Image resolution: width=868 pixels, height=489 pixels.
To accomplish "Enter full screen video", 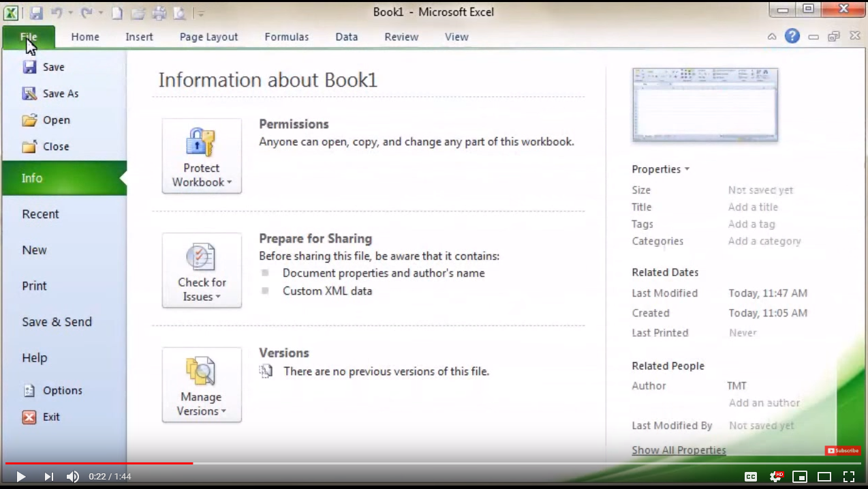I will [x=849, y=477].
